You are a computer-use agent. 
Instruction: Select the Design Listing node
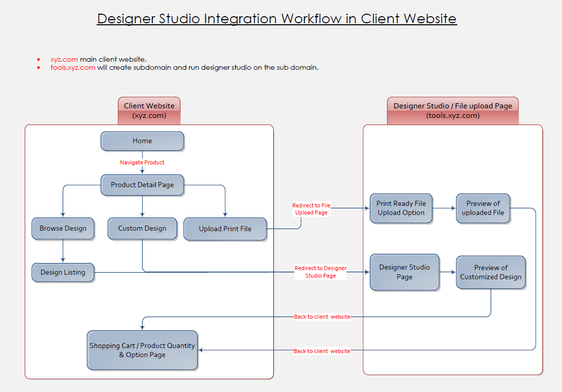point(63,273)
